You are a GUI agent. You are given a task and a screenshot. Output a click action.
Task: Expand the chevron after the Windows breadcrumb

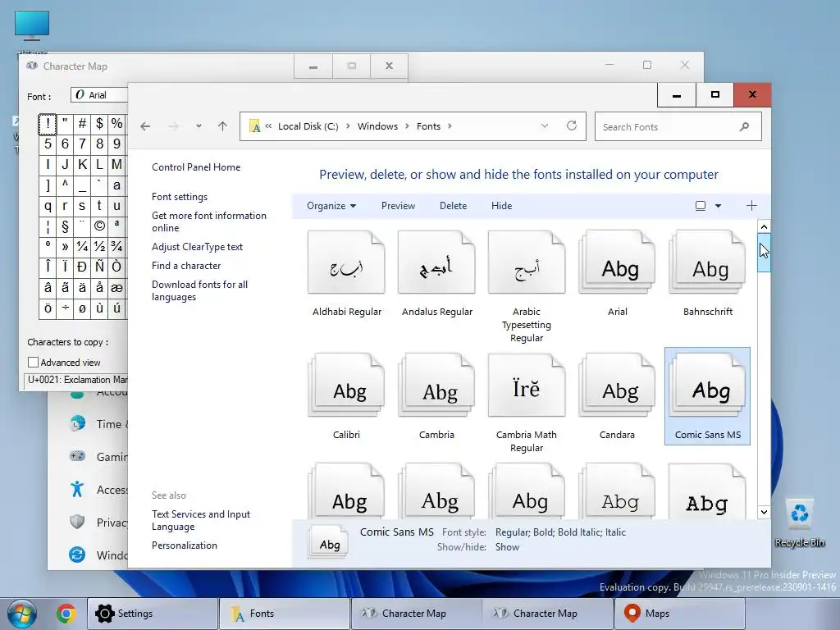click(407, 126)
